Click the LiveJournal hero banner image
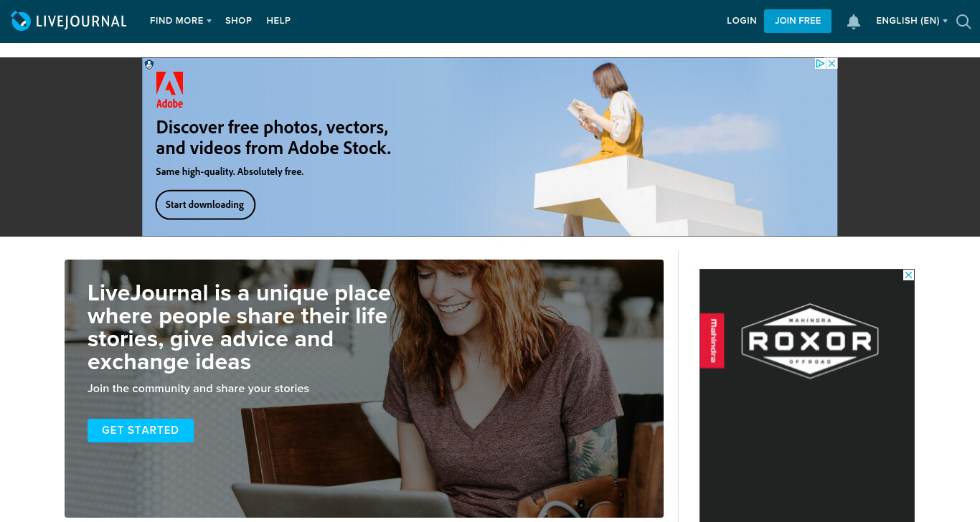980x522 pixels. click(x=364, y=389)
